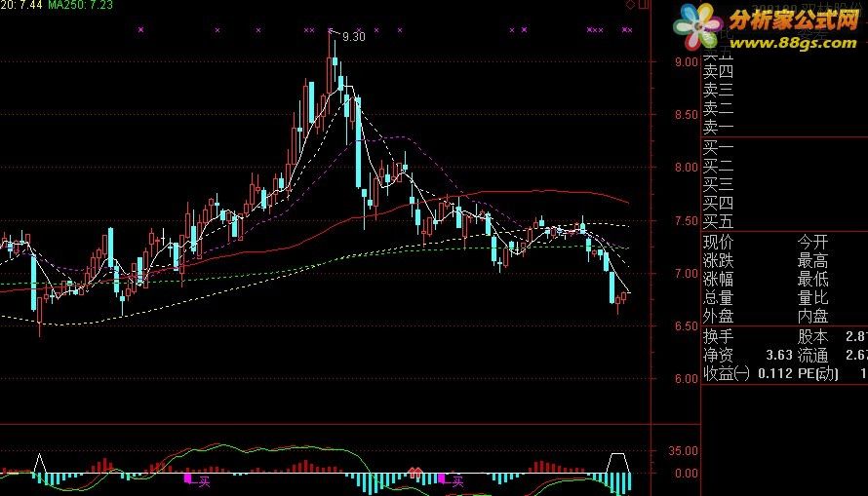Click the white triangle spike at the indicator's left
Image resolution: width=868 pixels, height=496 pixels.
pos(39,464)
